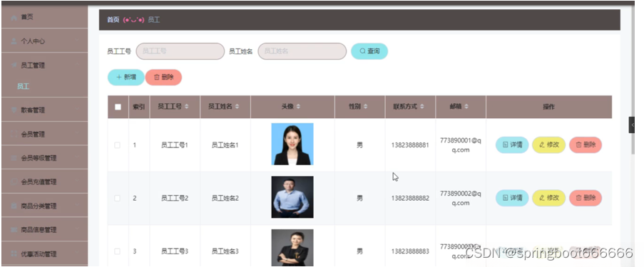Sort by the 性别 column arrows
The height and width of the screenshot is (267, 644).
(366, 107)
